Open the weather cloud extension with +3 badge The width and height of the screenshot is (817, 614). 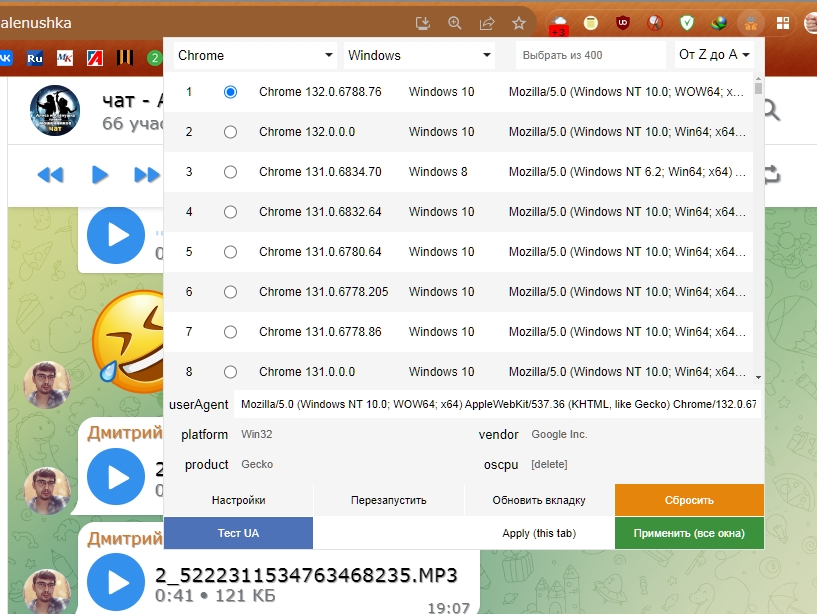559,24
